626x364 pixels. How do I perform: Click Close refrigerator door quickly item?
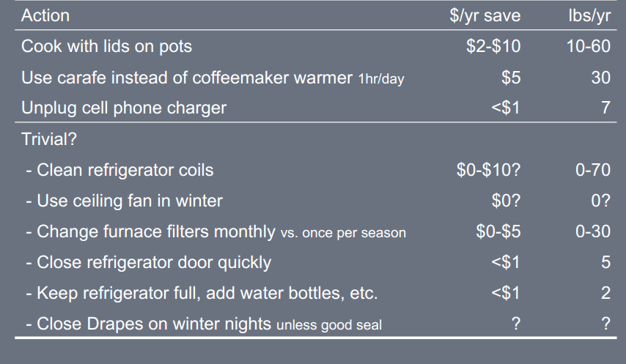tap(149, 262)
